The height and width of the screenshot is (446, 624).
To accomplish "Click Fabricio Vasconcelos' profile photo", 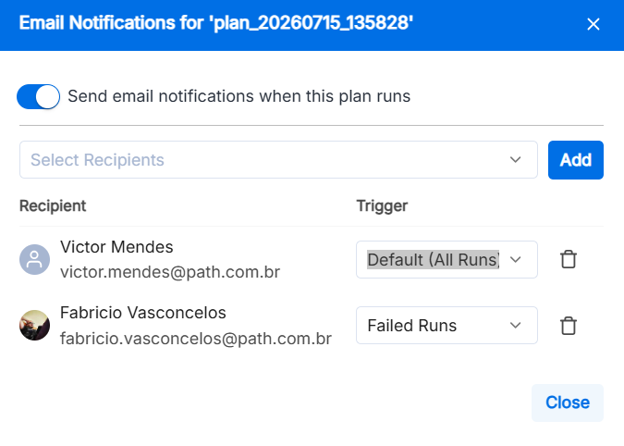I will click(x=35, y=325).
